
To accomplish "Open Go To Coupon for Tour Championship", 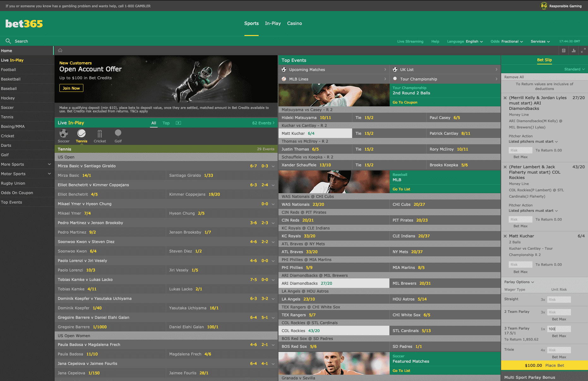I will [x=405, y=102].
